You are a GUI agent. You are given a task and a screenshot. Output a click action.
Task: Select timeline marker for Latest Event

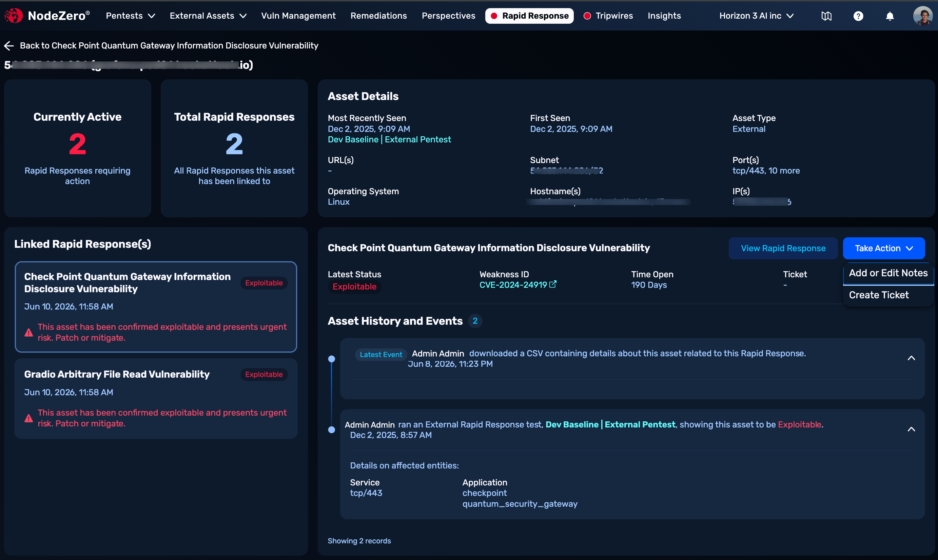[331, 359]
